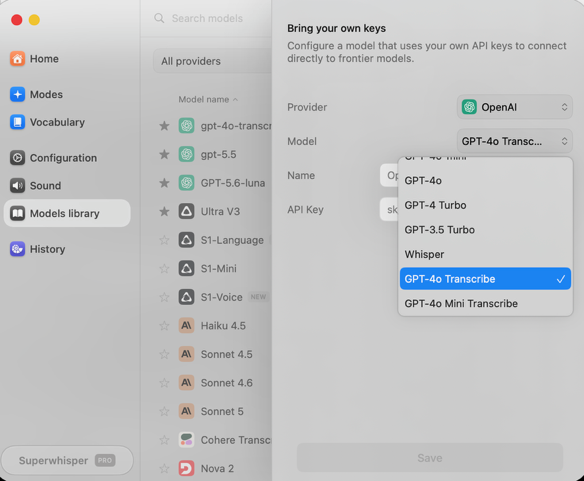Favorite the Cohere Transcribe star
Viewport: 584px width, 481px height.
coord(164,440)
